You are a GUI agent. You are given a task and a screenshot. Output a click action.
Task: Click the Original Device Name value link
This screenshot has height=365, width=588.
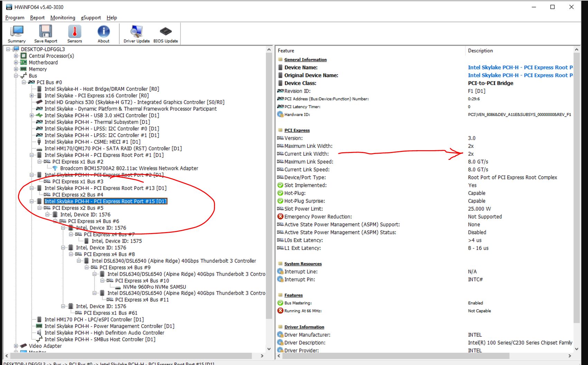[x=520, y=75]
